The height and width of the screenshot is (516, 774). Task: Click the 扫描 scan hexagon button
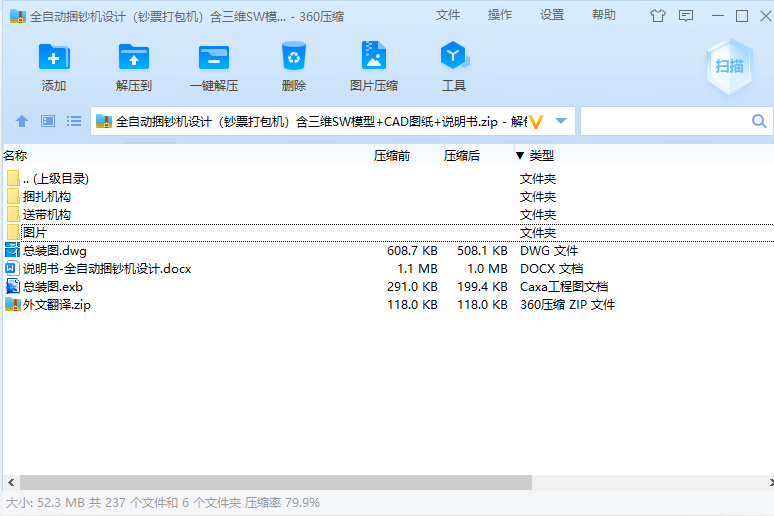[729, 66]
